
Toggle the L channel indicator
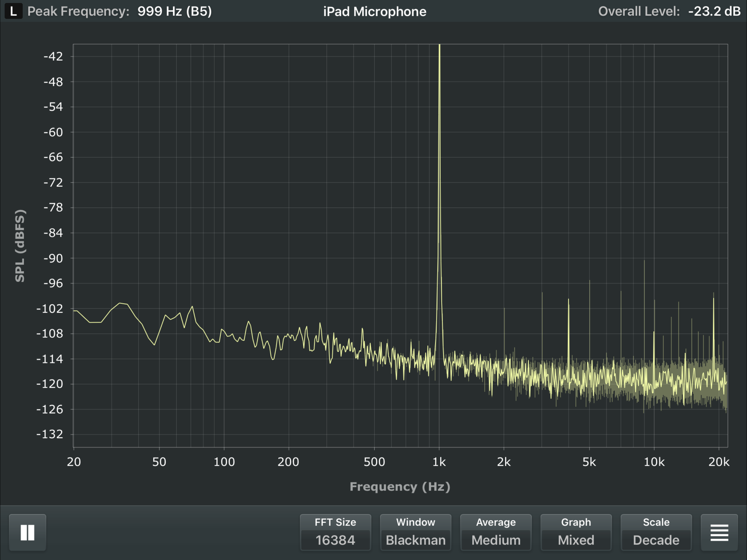click(x=13, y=11)
